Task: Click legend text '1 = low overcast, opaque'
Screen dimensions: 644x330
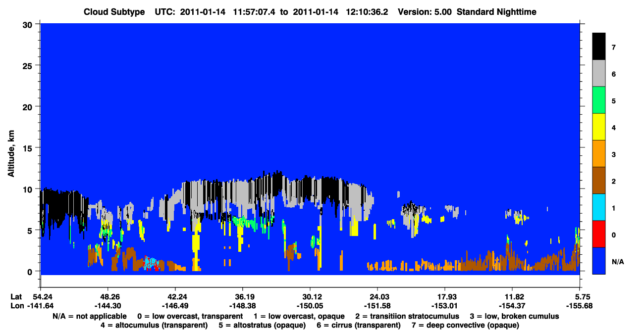Action: tap(300, 316)
